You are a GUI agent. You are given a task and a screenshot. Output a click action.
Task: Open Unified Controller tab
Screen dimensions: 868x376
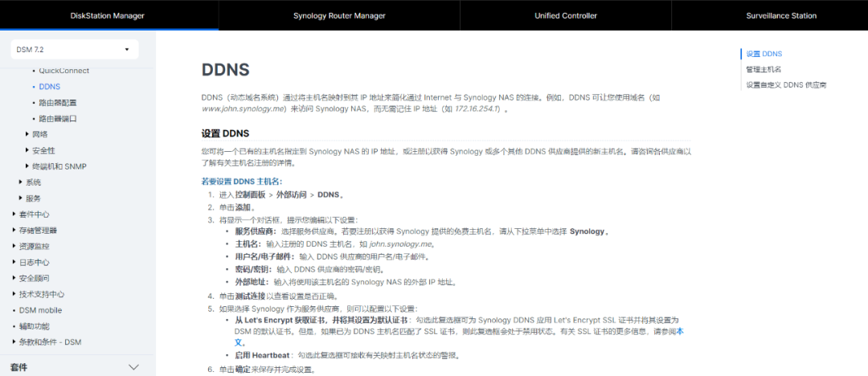coord(566,15)
